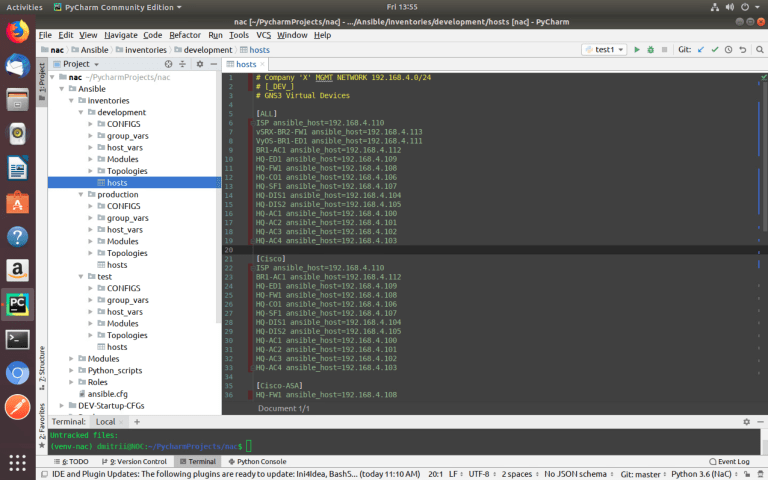
Task: Expand the Roles folder
Action: pos(72,382)
